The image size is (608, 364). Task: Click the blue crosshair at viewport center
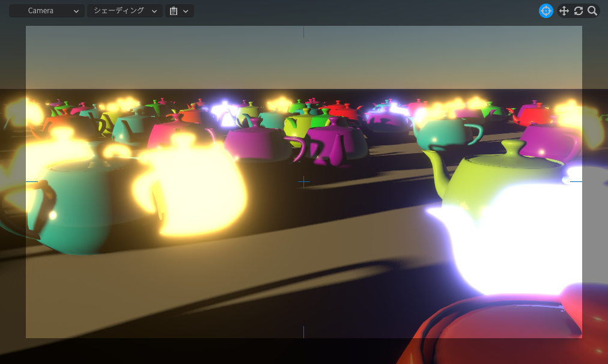304,181
